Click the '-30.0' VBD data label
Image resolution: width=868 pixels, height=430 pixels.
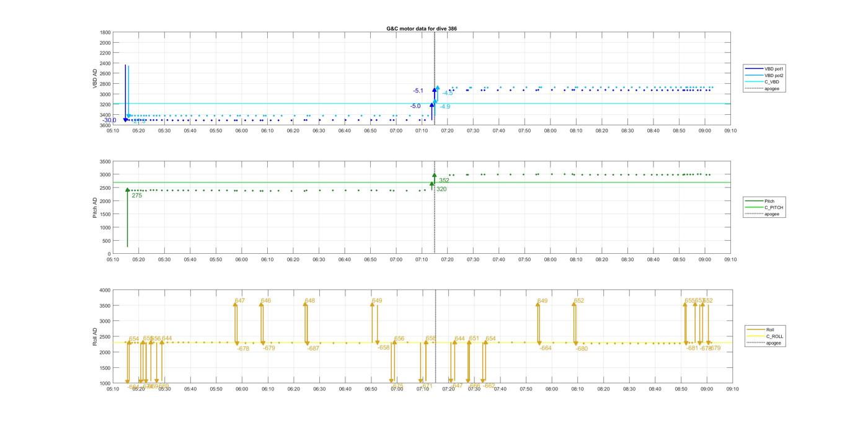(110, 120)
